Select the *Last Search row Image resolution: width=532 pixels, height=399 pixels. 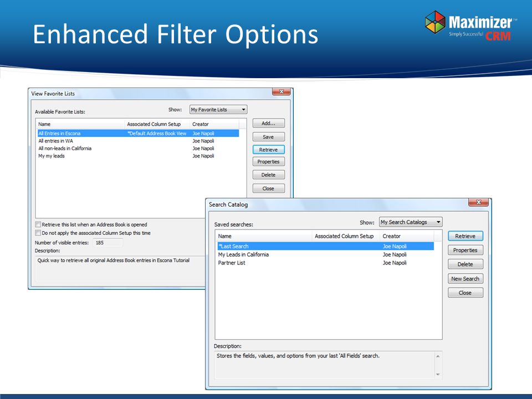[x=326, y=246]
